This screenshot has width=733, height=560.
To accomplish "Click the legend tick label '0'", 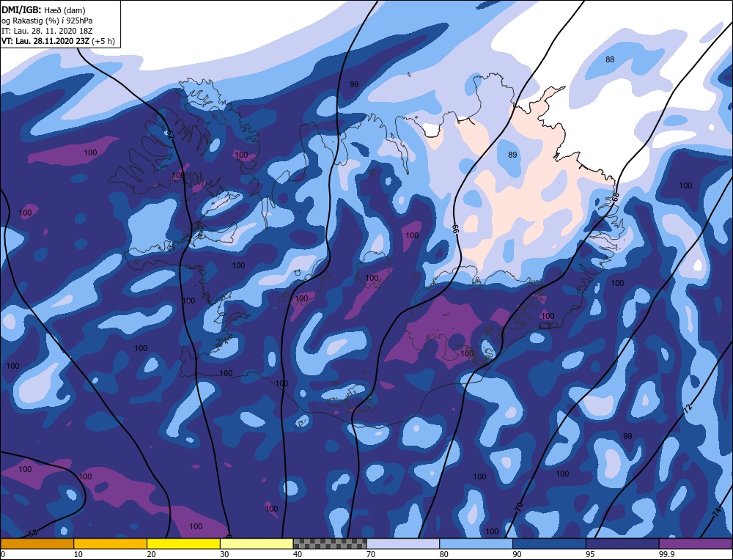I will click(x=3, y=554).
